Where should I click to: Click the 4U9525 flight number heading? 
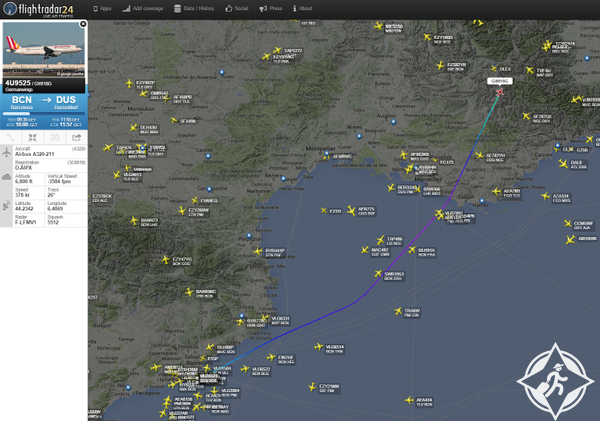(18, 83)
